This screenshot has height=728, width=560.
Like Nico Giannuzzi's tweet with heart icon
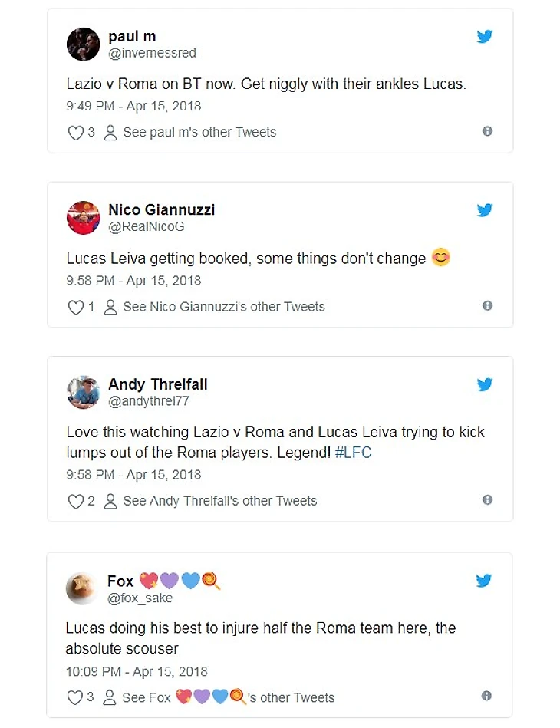click(x=76, y=308)
